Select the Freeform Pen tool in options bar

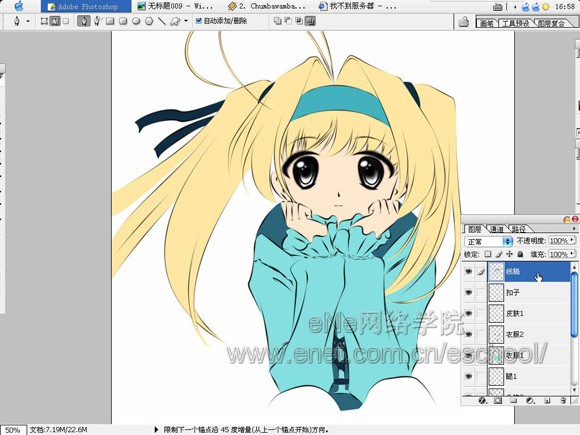97,21
